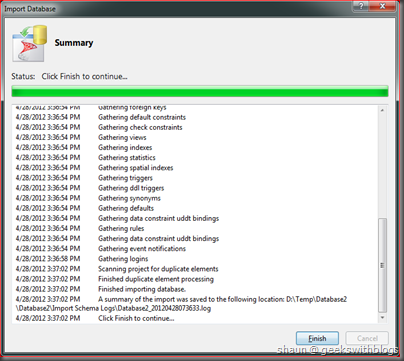Image resolution: width=404 pixels, height=361 pixels.
Task: Click the 'Import Database' title bar text
Action: [30, 9]
